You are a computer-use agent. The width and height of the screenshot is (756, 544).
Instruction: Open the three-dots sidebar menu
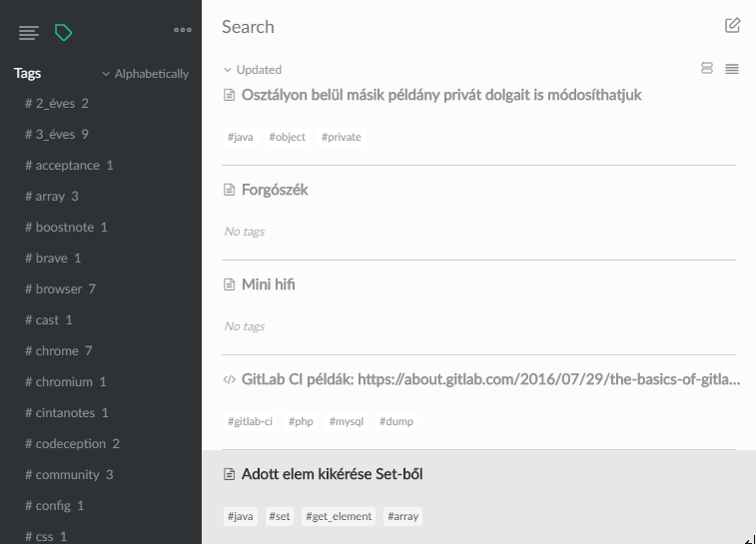(183, 30)
